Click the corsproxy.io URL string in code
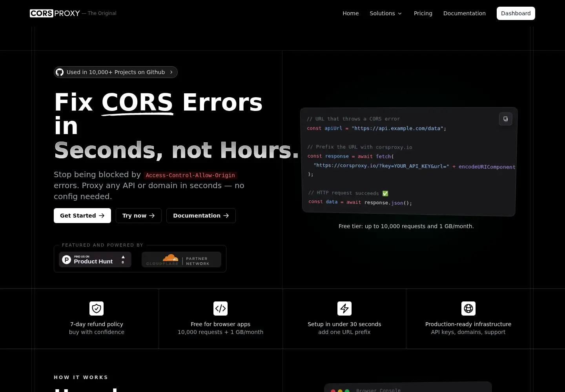This screenshot has width=565, height=392. click(x=381, y=166)
